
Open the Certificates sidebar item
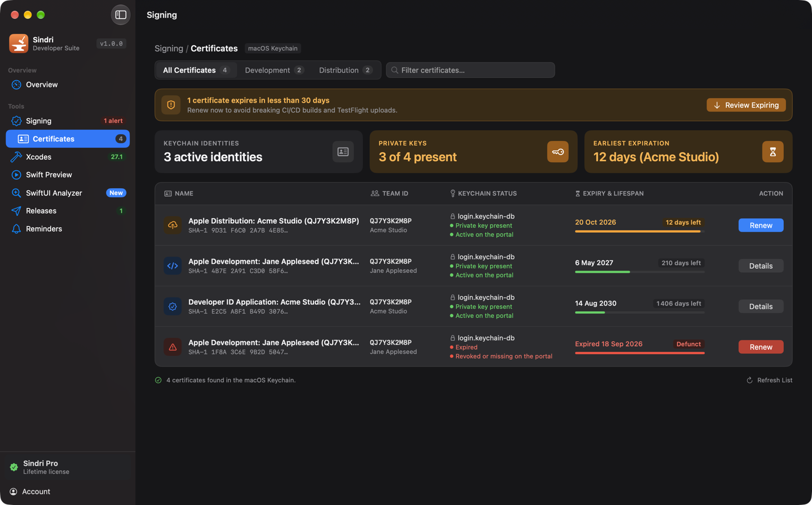pos(68,139)
